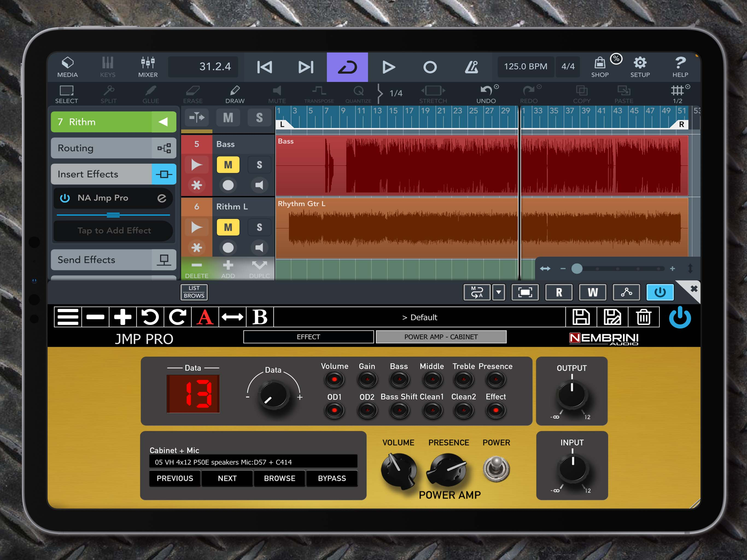
Task: Solo the Bass track
Action: coord(259,165)
